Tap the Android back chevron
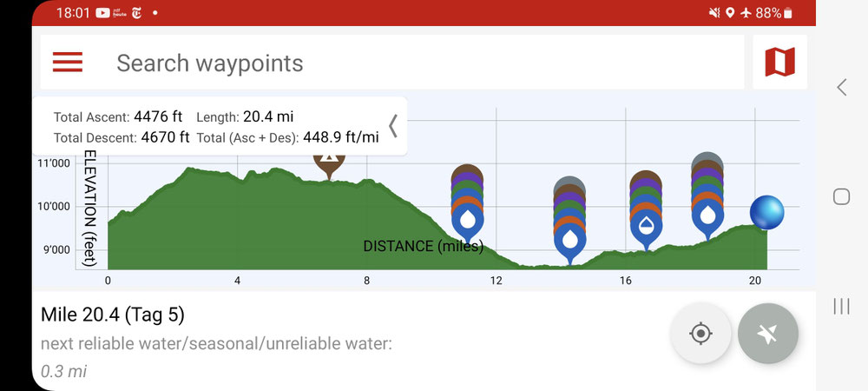This screenshot has height=391, width=868. (841, 87)
